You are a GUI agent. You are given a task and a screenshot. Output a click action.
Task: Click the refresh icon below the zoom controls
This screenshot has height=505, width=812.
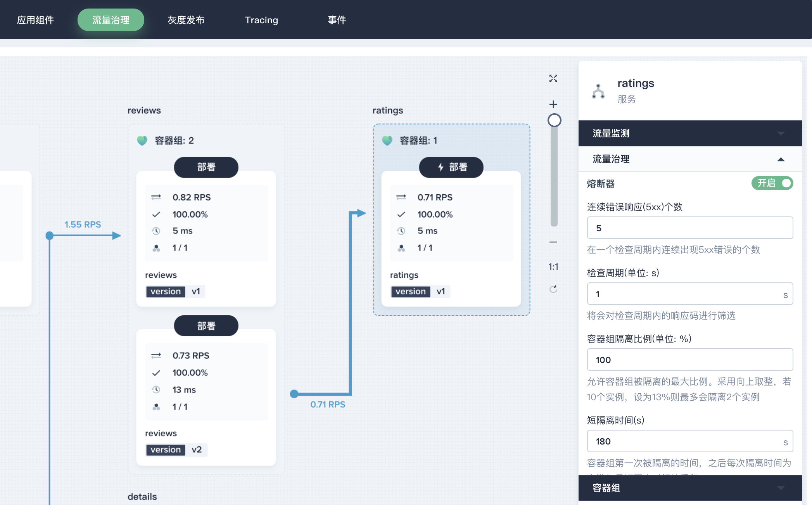(553, 289)
